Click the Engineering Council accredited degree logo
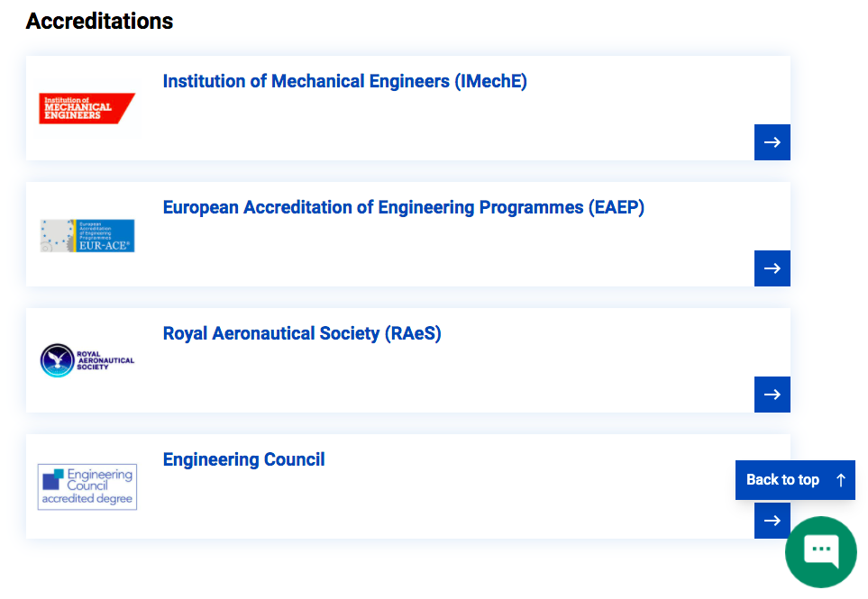The image size is (868, 599). (87, 486)
